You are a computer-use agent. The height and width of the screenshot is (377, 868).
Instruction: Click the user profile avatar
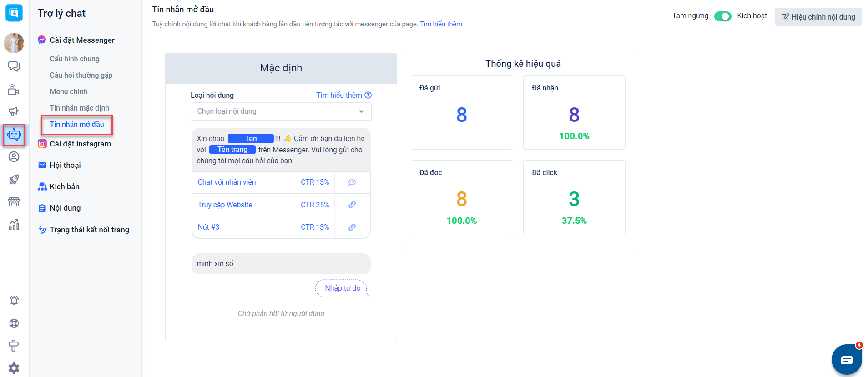14,43
